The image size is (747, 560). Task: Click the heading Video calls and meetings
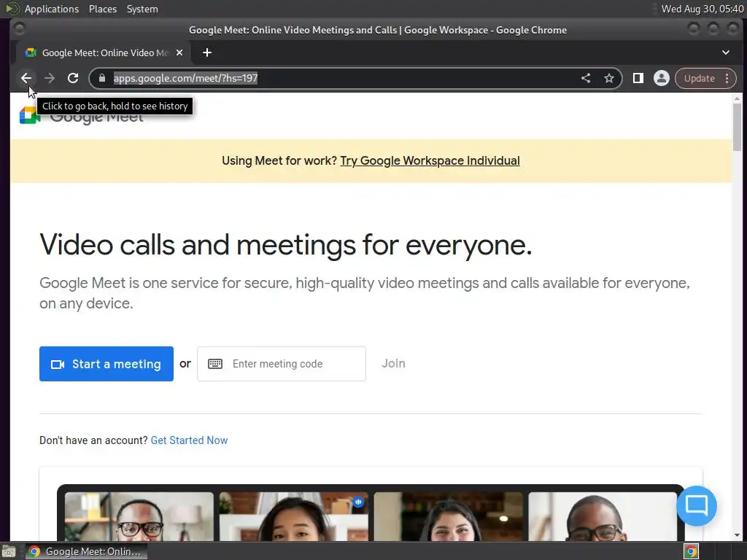pos(286,245)
